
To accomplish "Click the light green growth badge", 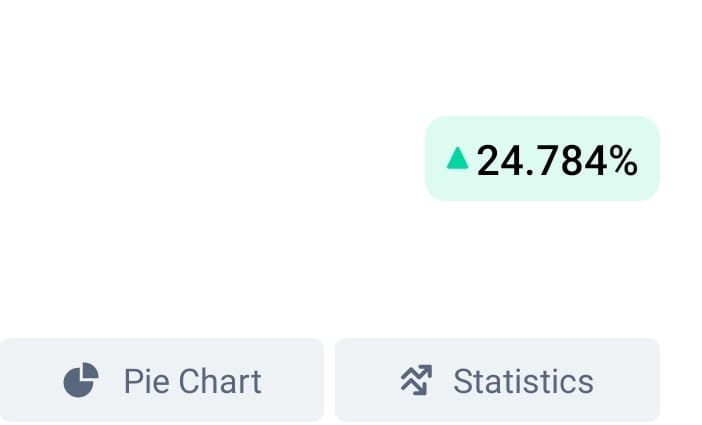I will [x=542, y=159].
